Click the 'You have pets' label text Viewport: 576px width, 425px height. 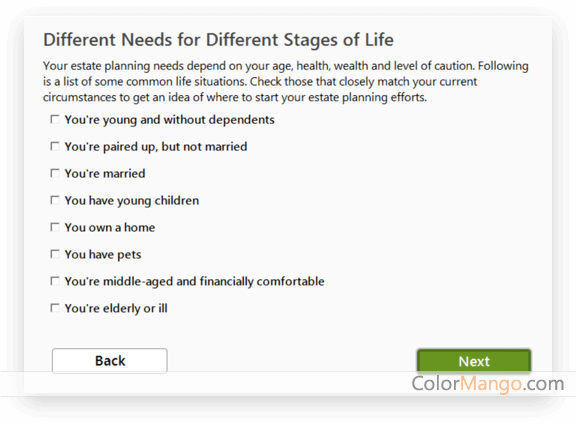pos(103,255)
